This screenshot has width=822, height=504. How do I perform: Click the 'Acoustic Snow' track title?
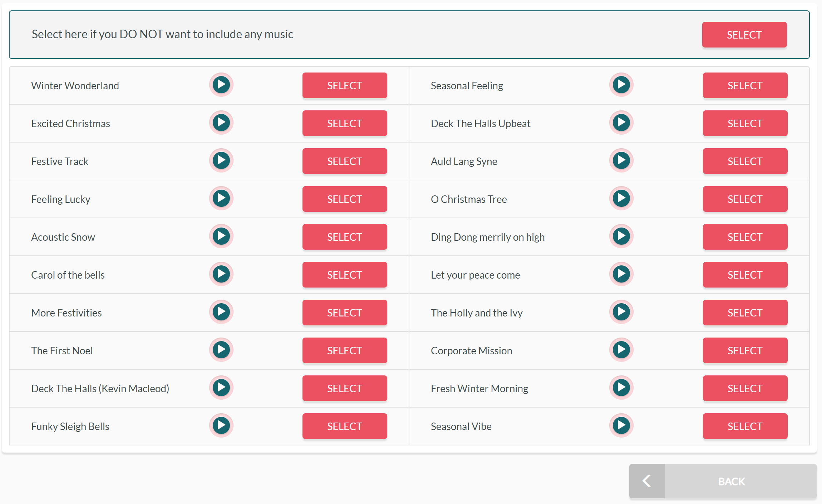tap(63, 237)
